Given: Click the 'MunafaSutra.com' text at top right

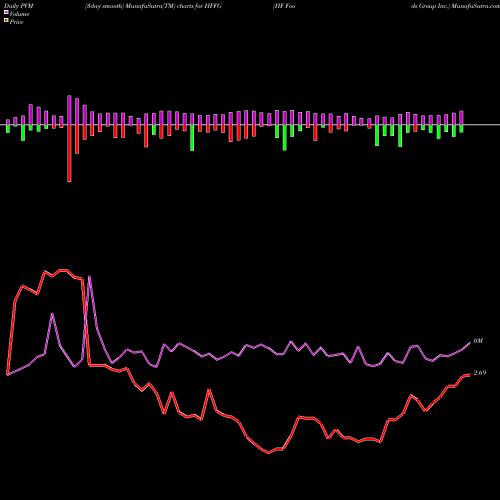Looking at the screenshot, I should click(475, 6).
